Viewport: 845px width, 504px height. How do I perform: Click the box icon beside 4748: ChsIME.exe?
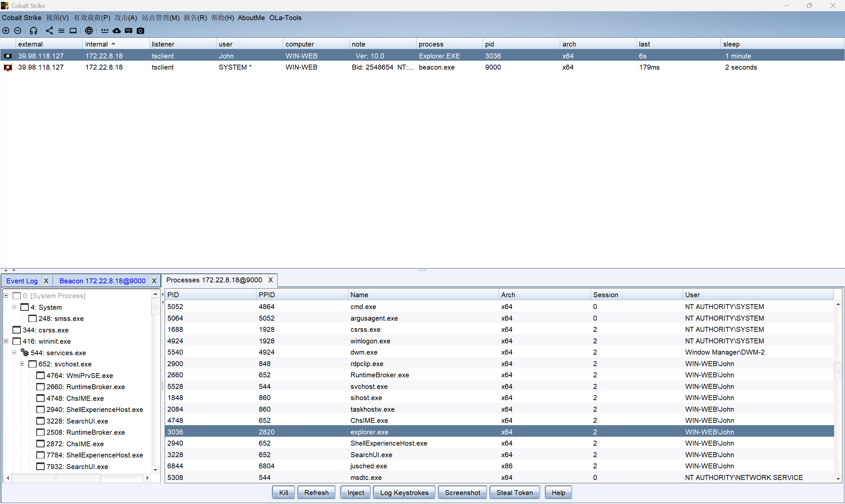point(40,398)
